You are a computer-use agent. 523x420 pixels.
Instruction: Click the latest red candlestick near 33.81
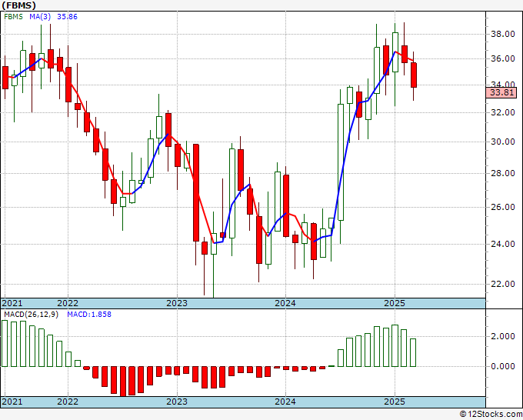414,75
